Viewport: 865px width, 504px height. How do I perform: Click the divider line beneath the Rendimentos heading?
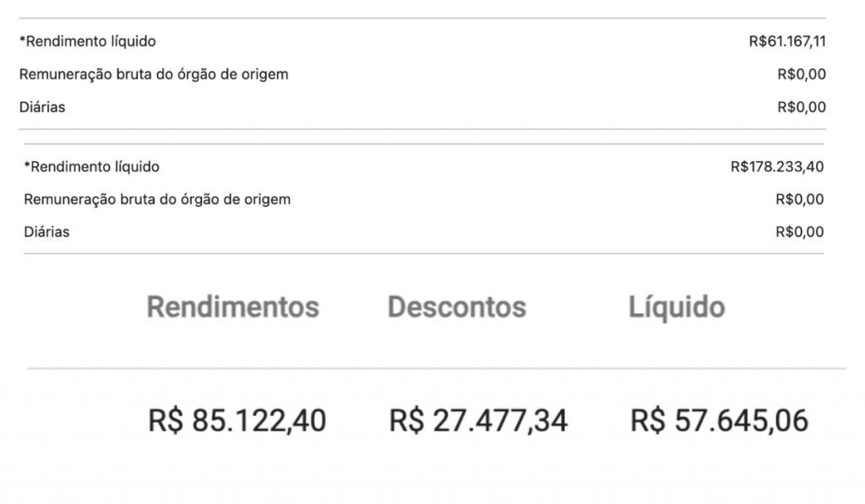tap(233, 369)
